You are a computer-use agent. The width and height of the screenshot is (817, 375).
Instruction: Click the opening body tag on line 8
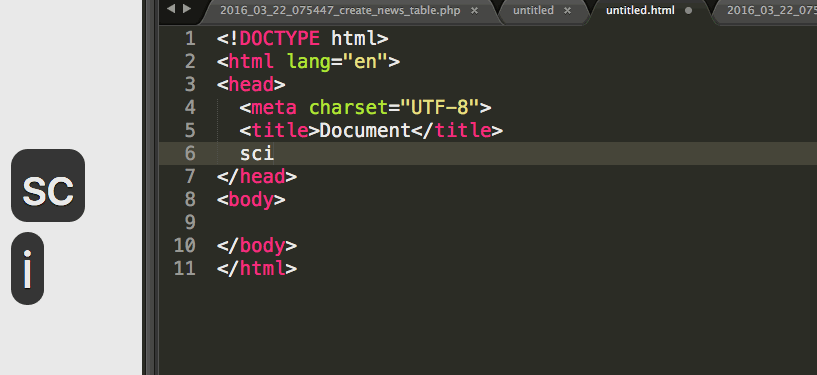tap(251, 199)
